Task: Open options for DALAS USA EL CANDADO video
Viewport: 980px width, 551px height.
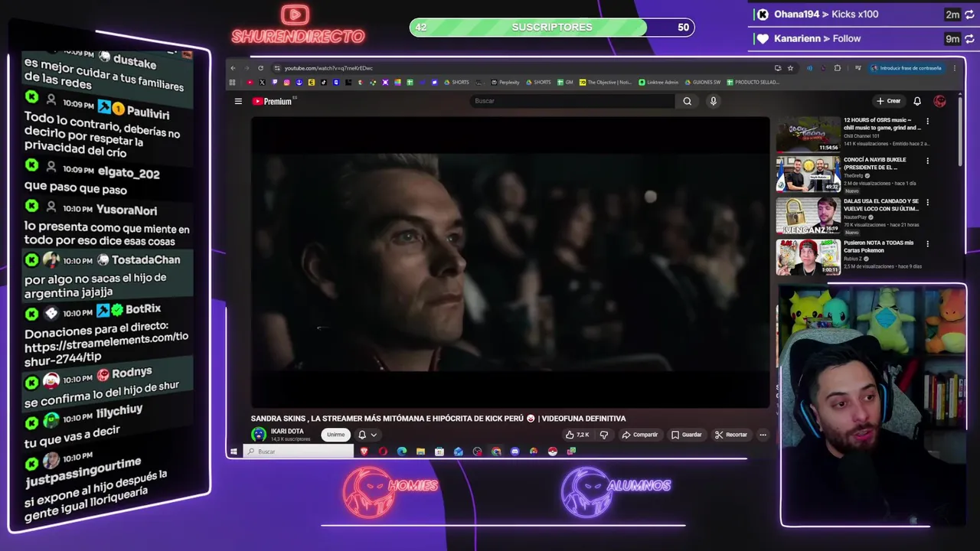Action: (927, 202)
